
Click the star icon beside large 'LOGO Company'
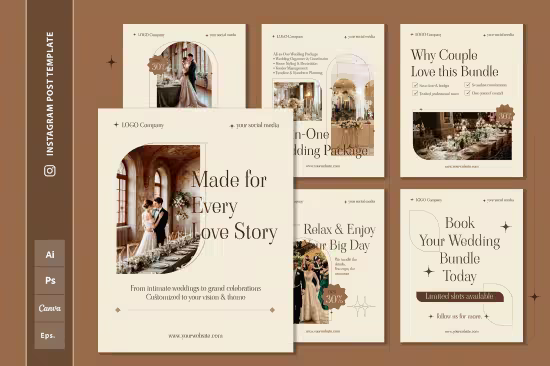click(116, 125)
